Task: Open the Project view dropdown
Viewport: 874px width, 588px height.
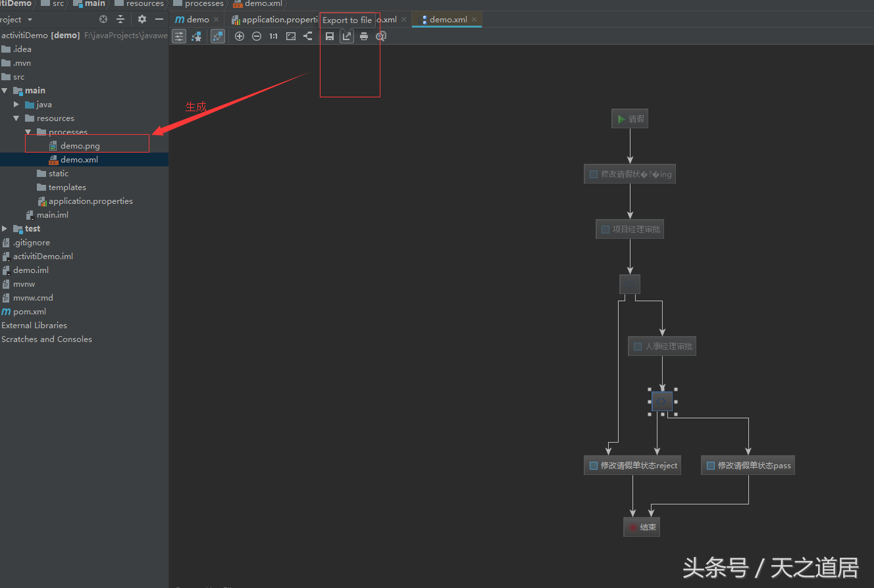Action: [16, 19]
